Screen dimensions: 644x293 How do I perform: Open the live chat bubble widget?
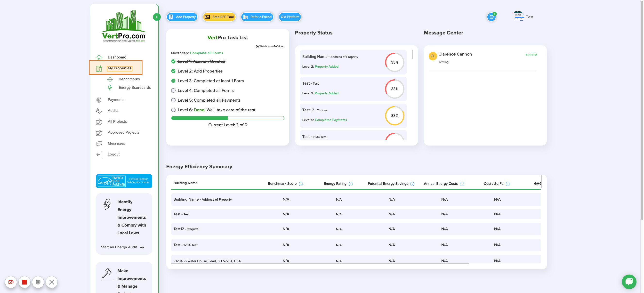coord(629,282)
